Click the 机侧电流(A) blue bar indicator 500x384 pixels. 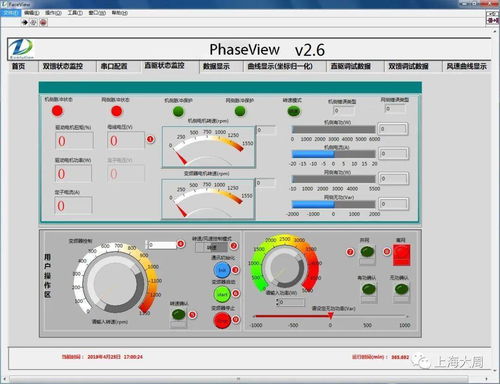coord(334,154)
